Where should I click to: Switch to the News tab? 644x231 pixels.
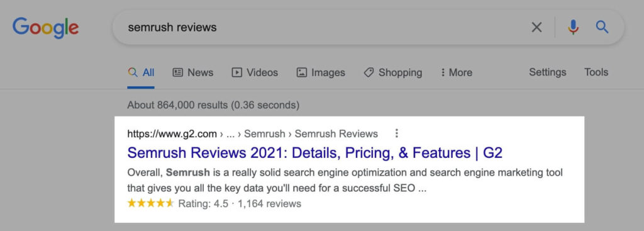[193, 73]
